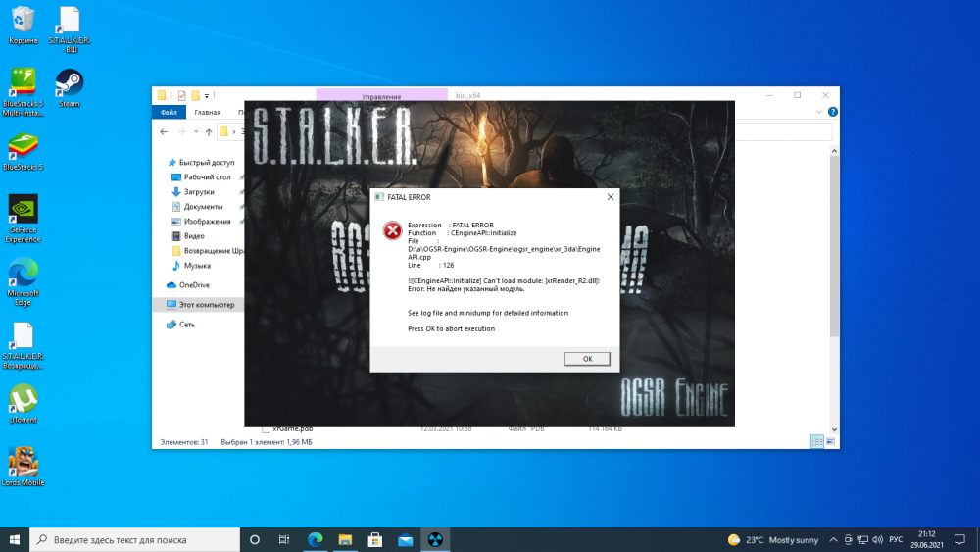Open Steam from the desktop
This screenshot has height=552, width=980.
pyautogui.click(x=69, y=83)
